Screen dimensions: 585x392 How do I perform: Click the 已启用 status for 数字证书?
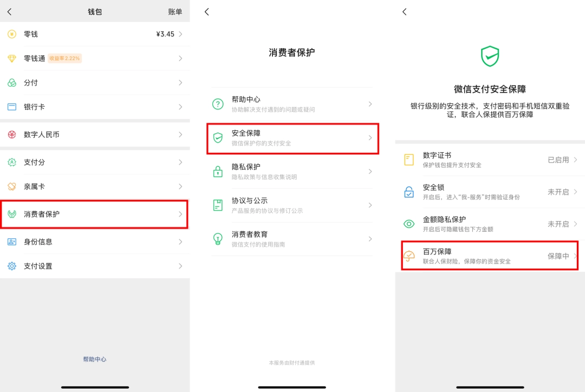click(x=558, y=160)
